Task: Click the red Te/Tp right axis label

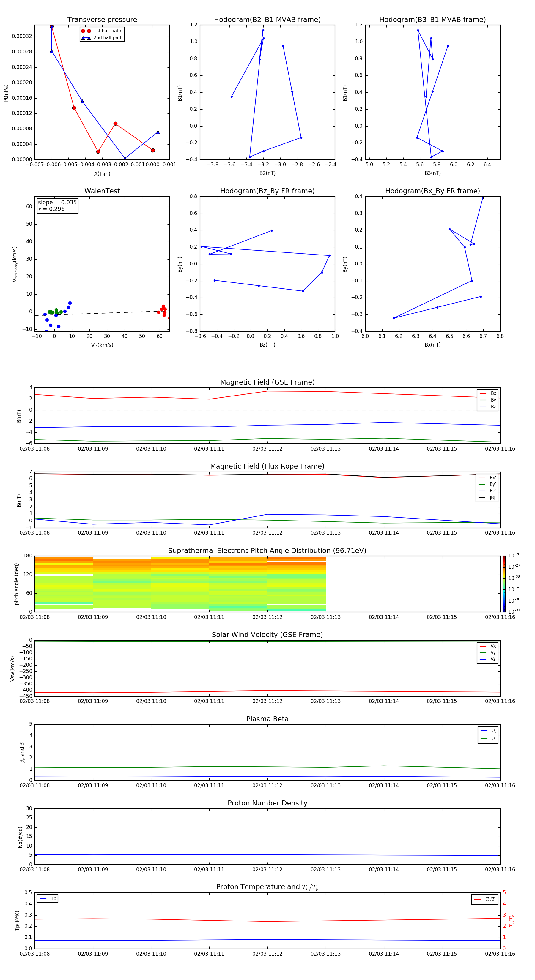Action: tap(512, 921)
